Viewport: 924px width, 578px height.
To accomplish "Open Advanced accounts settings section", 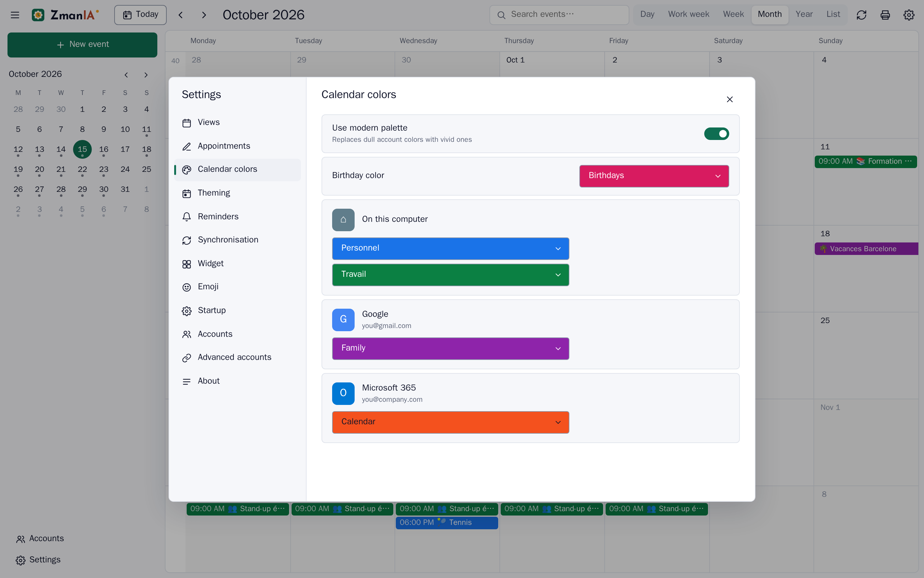I will [238, 357].
